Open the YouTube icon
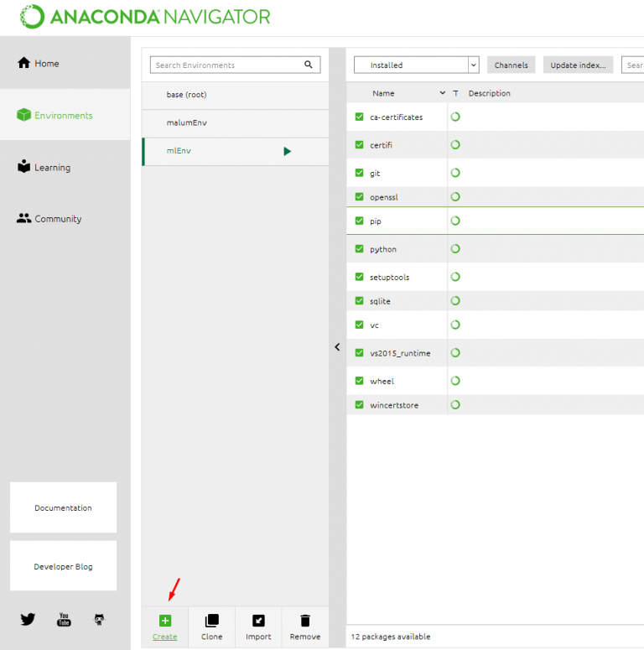644x650 pixels. coord(64,619)
